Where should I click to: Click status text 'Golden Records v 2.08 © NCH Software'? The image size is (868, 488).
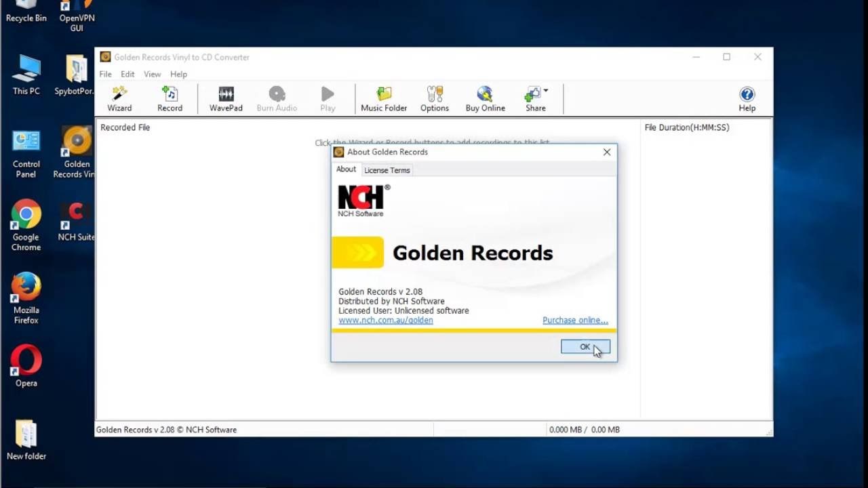click(166, 430)
